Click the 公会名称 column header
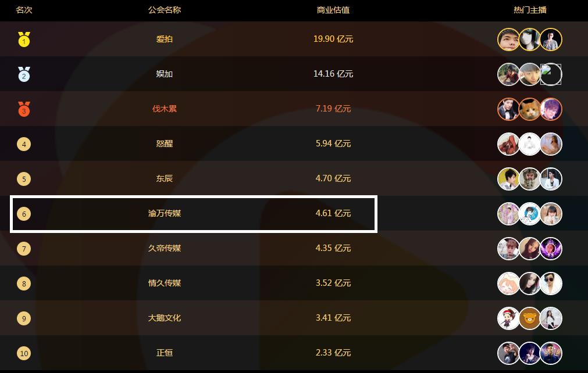The image size is (588, 373). [165, 10]
